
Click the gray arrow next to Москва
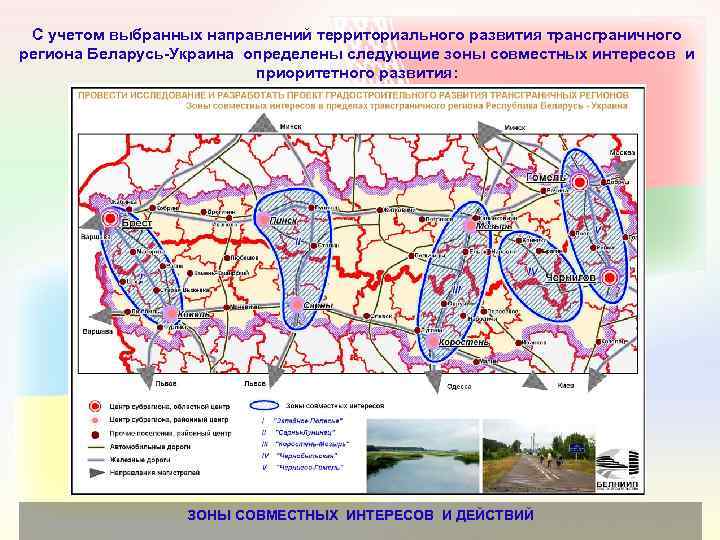[623, 167]
